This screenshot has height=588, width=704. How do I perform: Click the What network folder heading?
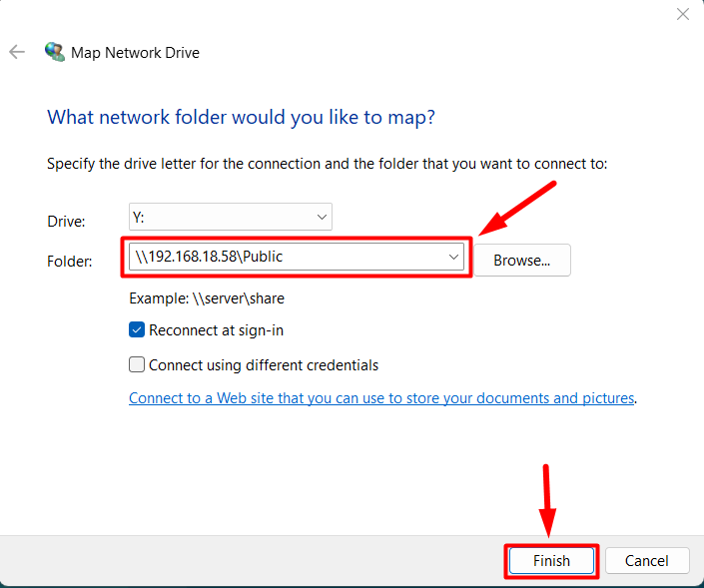(241, 117)
